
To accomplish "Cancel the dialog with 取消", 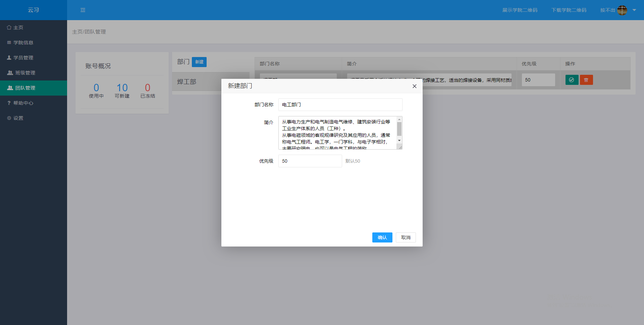I will point(406,237).
